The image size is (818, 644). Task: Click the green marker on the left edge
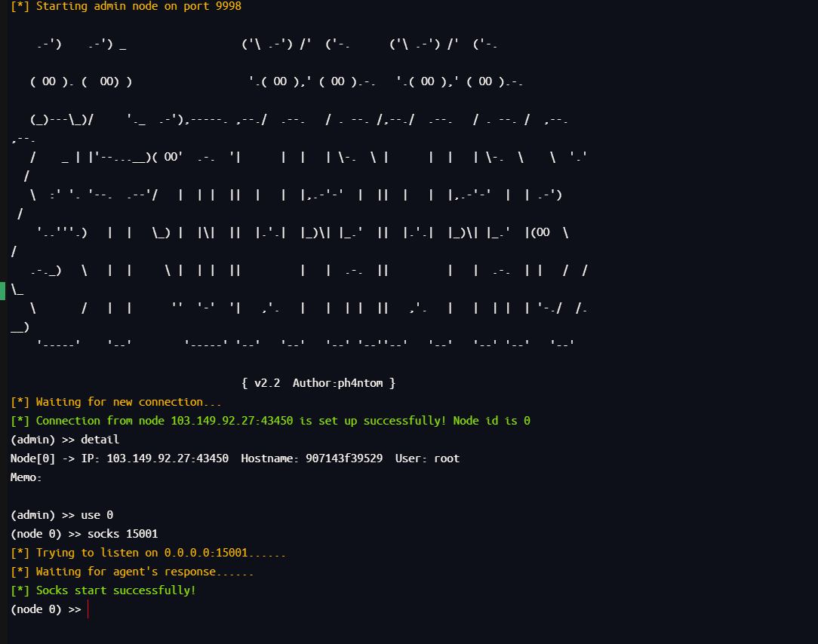tap(2, 290)
